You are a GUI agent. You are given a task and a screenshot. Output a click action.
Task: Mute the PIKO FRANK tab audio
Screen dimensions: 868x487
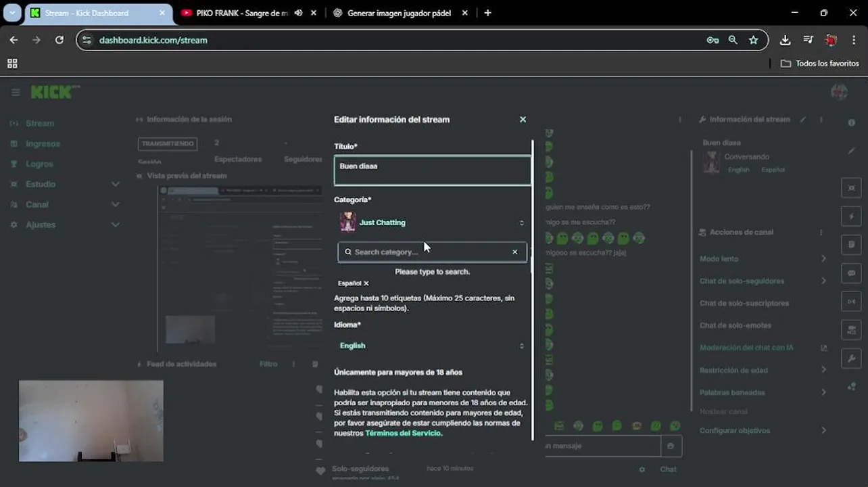tap(298, 13)
